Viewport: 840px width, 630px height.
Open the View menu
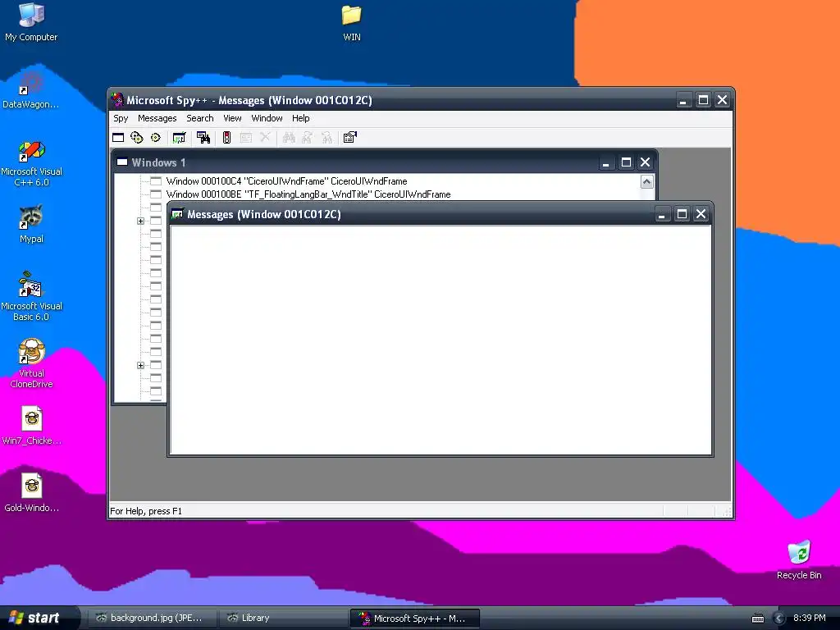pos(232,118)
